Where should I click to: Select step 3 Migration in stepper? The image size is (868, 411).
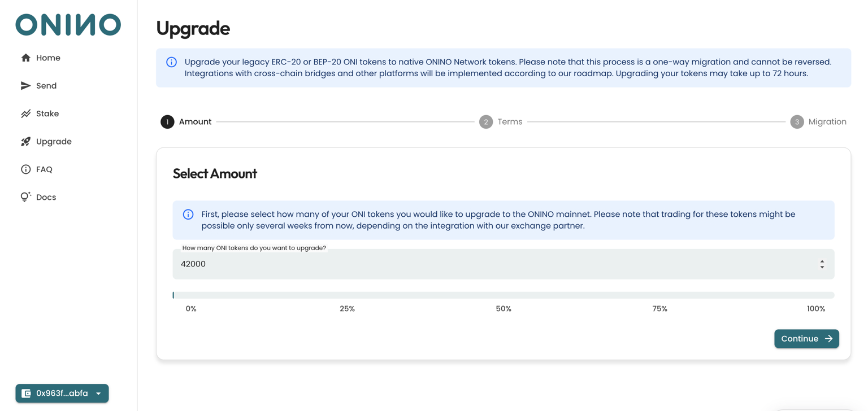point(818,122)
